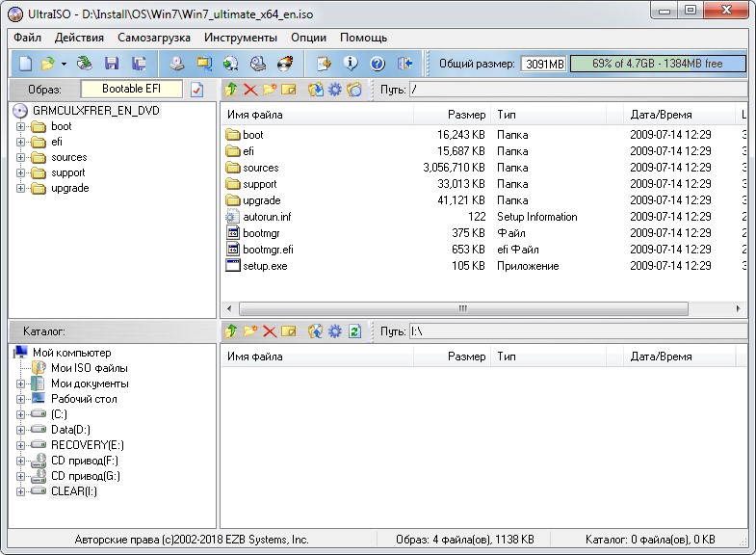Sort image list by Тип header

pos(549,115)
